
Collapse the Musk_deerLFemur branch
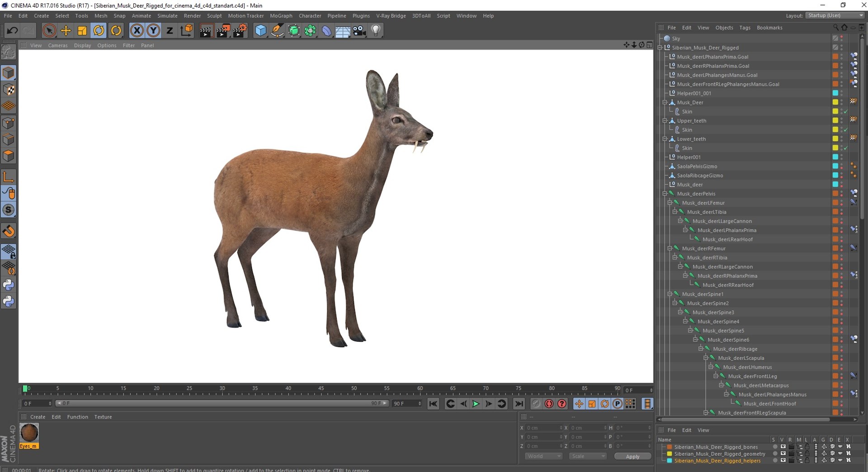tap(670, 203)
